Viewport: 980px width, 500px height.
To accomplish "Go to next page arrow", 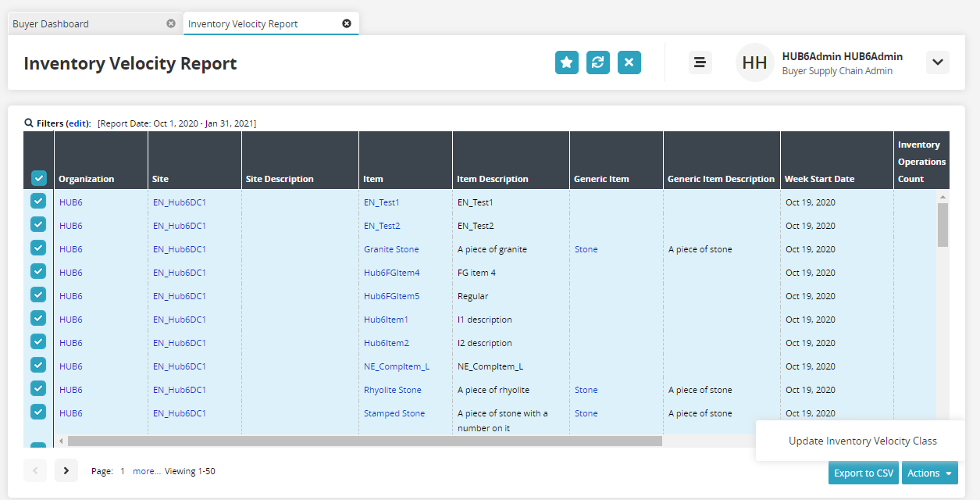I will [66, 470].
